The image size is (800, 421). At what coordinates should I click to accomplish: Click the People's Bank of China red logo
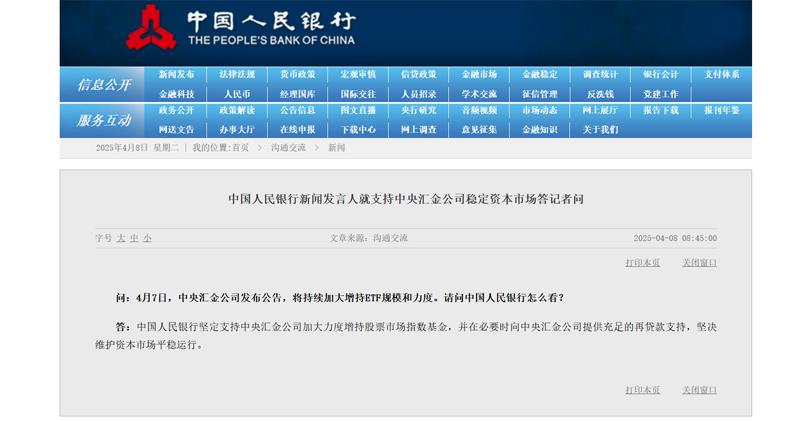click(x=151, y=28)
